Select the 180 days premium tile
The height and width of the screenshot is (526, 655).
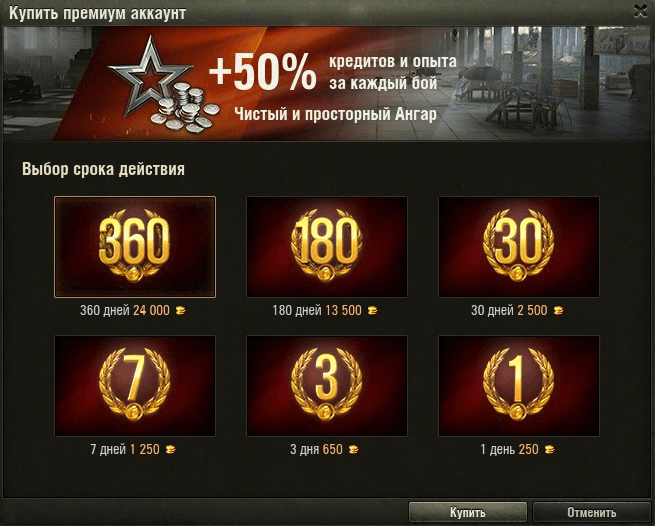pyautogui.click(x=327, y=247)
